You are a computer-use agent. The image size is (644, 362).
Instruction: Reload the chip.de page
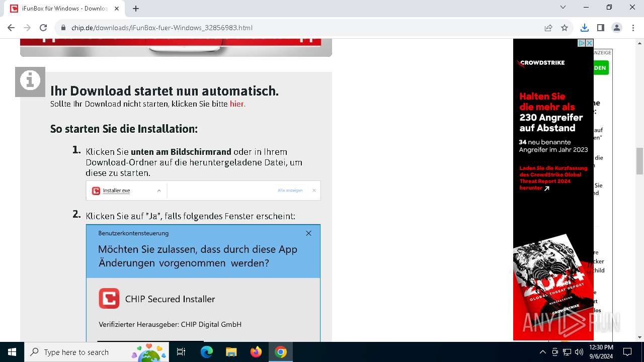click(43, 28)
